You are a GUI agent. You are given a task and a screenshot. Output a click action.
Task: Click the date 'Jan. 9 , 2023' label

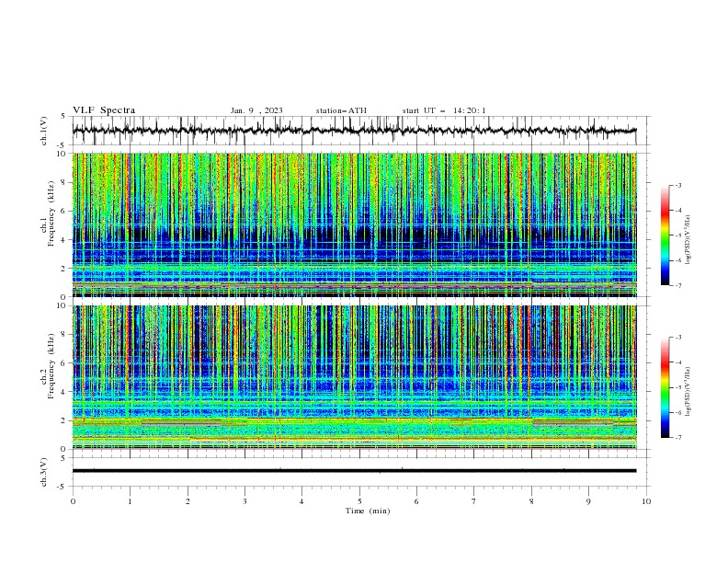(256, 110)
